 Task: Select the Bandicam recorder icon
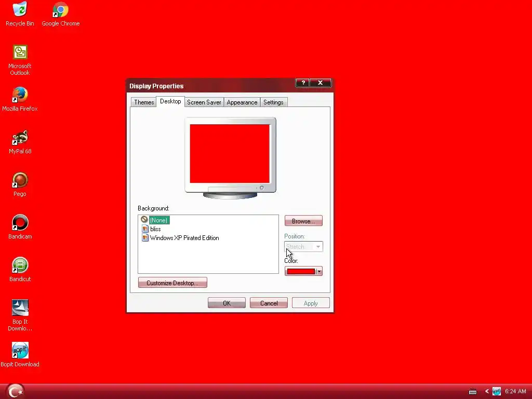click(20, 222)
